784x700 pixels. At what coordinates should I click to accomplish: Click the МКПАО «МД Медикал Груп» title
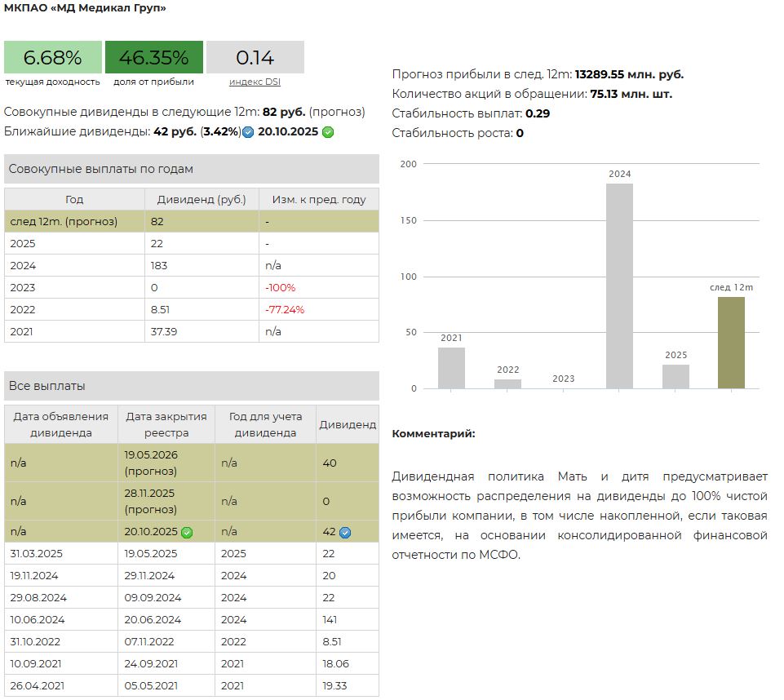click(86, 8)
